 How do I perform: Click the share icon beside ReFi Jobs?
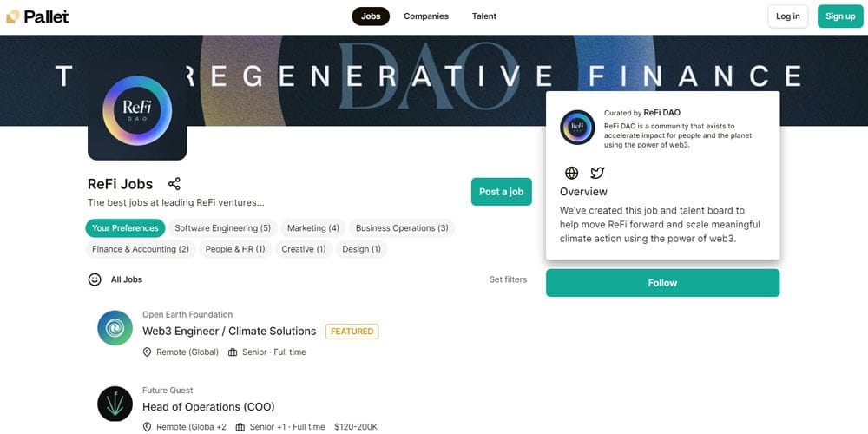174,184
